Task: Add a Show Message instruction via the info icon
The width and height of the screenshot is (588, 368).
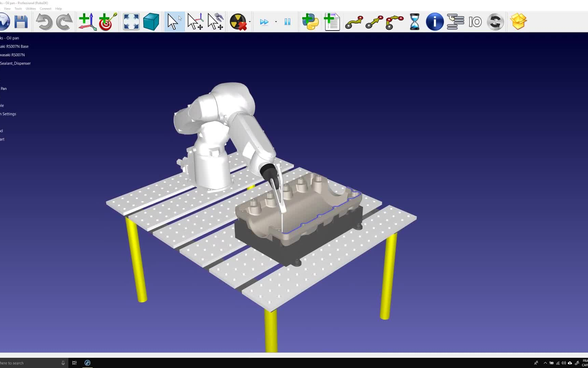Action: 434,21
